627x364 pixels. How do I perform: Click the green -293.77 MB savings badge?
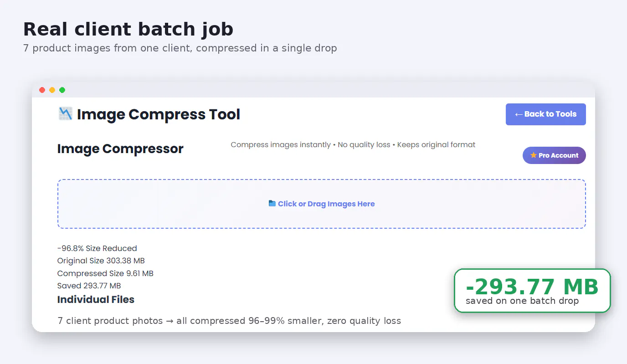532,291
